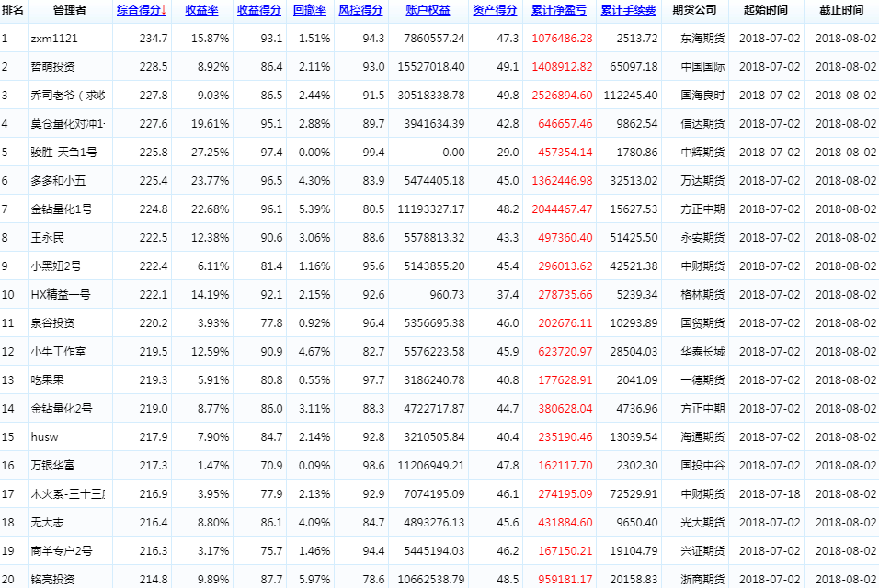Click account equity 30518338.78
The image size is (879, 588).
point(431,96)
